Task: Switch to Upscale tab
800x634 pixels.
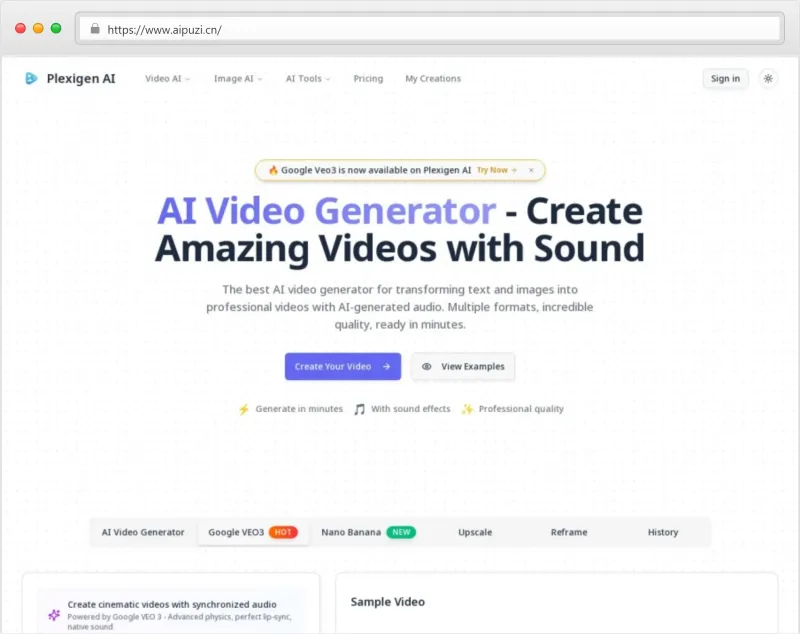Action: pyautogui.click(x=475, y=532)
